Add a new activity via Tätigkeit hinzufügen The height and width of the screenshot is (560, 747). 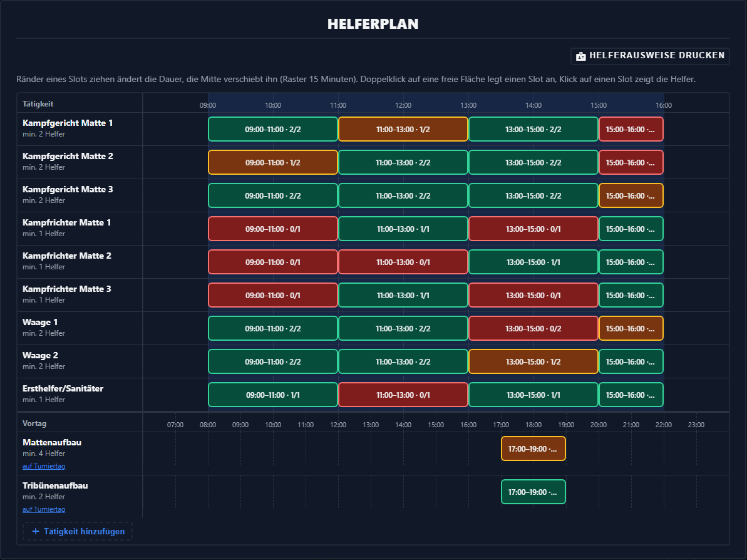(78, 531)
